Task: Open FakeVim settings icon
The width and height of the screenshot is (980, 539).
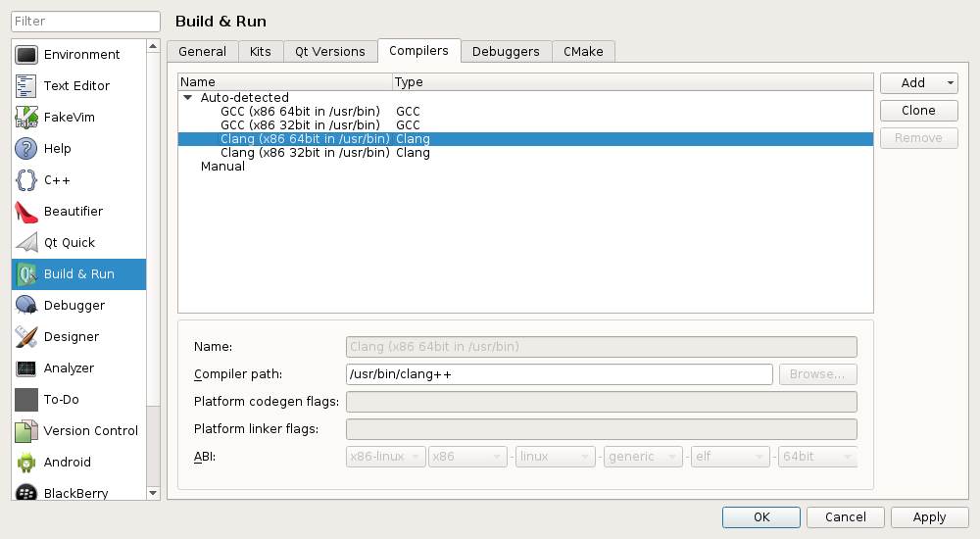Action: [26, 118]
